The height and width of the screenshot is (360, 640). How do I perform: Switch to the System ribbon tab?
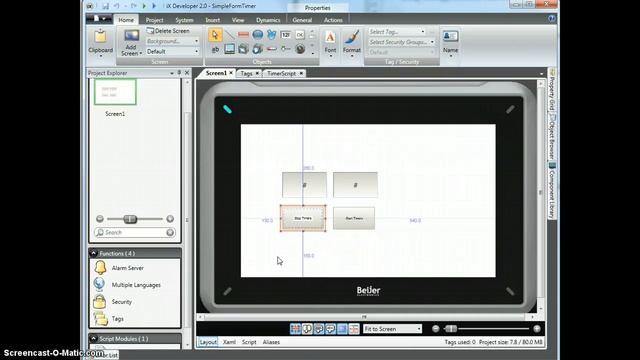pyautogui.click(x=184, y=20)
